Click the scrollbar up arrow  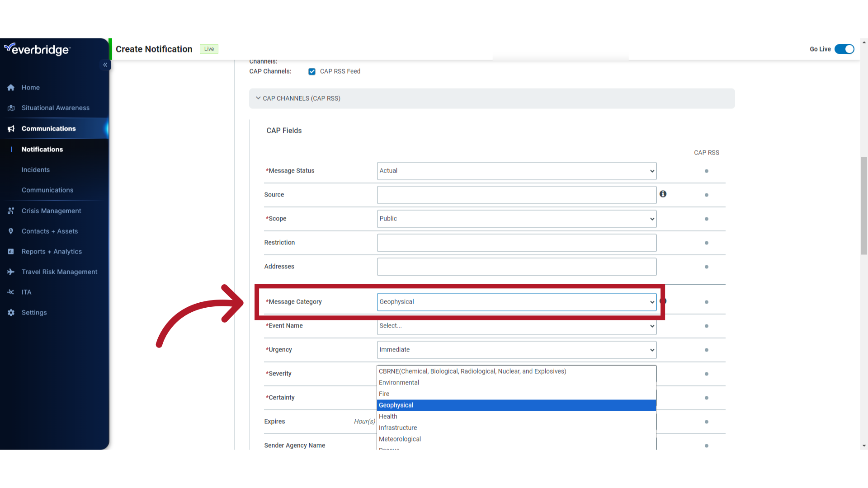click(x=864, y=42)
